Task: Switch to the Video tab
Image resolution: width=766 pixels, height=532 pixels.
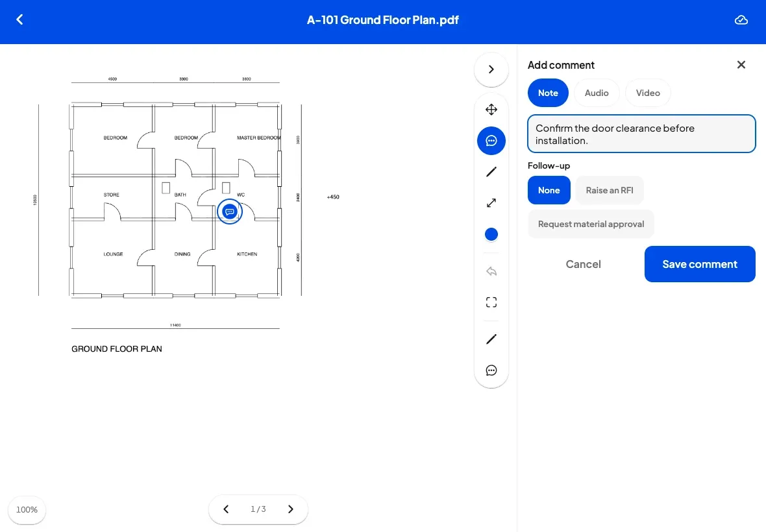Action: click(648, 93)
